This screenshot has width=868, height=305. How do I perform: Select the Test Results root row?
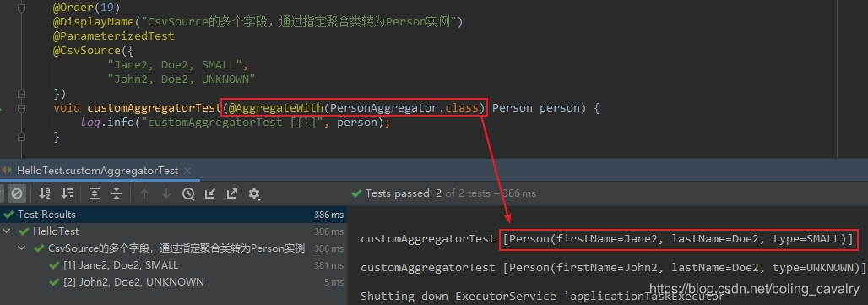click(173, 215)
